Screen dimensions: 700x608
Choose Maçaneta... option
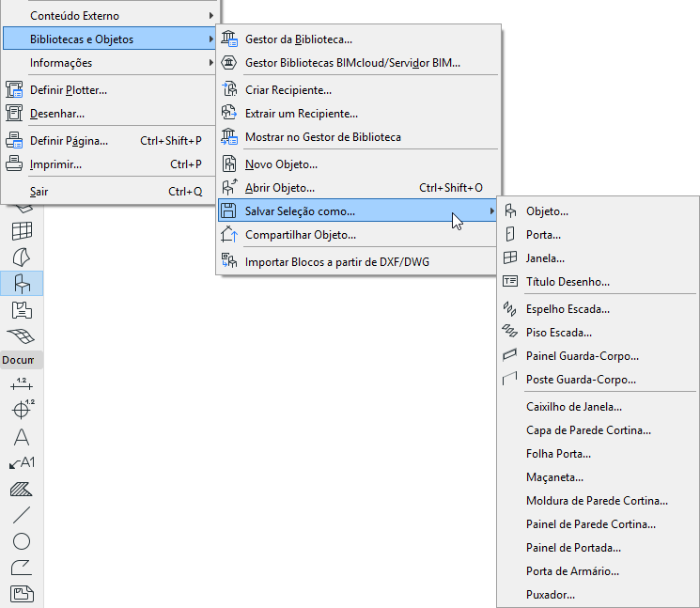[598, 477]
